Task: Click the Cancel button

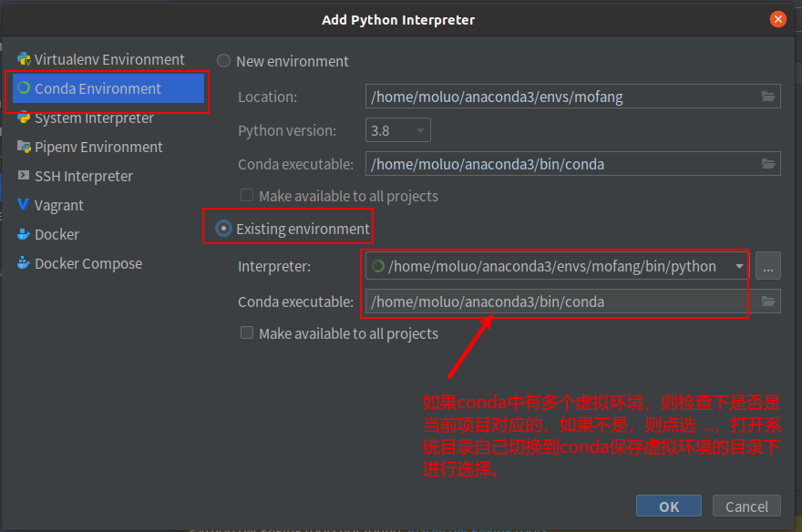Action: coord(746,506)
